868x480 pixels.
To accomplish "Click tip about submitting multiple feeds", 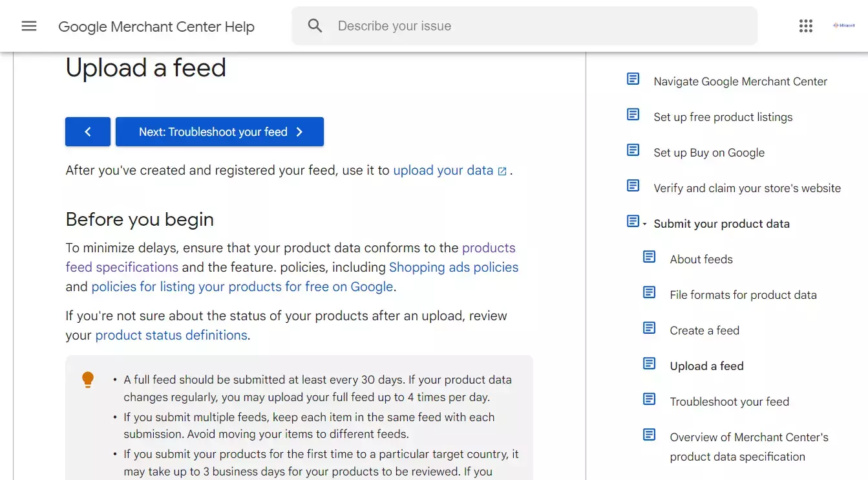I will point(309,426).
